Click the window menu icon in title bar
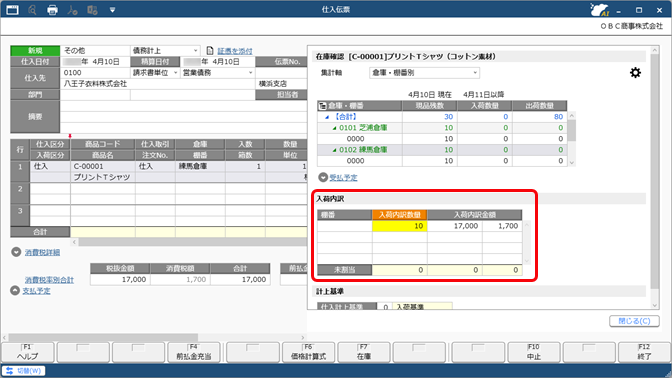 tap(12, 9)
